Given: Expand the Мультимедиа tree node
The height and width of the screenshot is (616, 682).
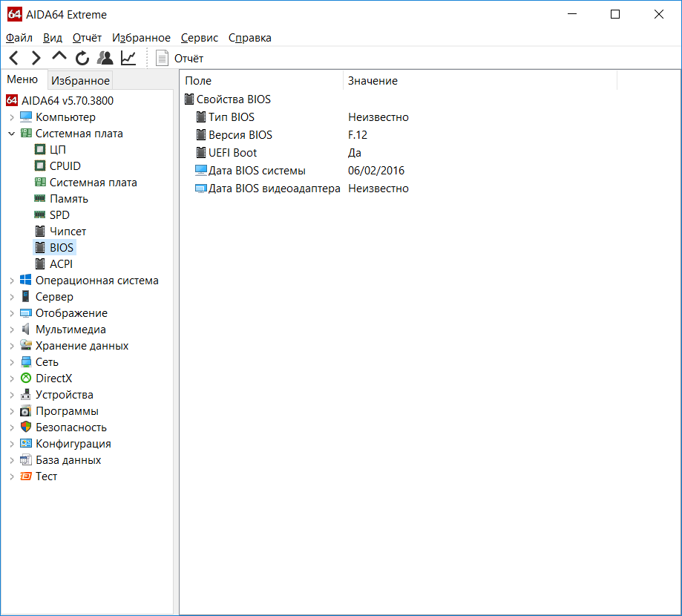Looking at the screenshot, I should [12, 330].
